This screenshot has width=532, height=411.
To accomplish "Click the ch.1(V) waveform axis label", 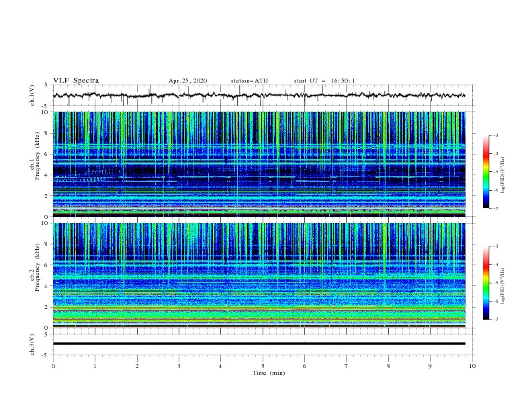I will [32, 95].
